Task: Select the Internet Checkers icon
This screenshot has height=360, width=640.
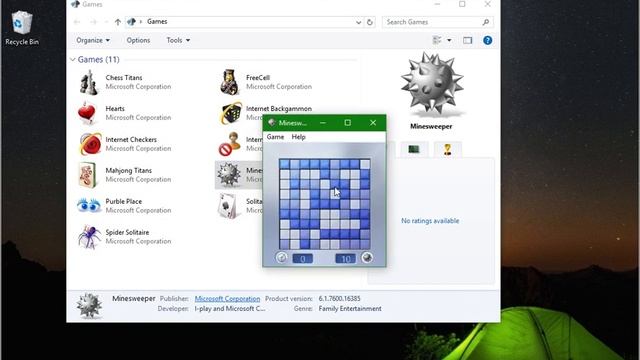Action: 90,144
